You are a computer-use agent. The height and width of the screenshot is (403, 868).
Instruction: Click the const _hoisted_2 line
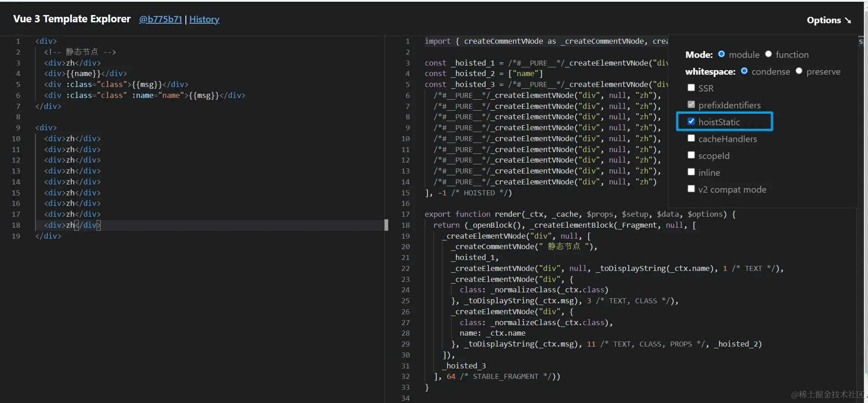484,73
